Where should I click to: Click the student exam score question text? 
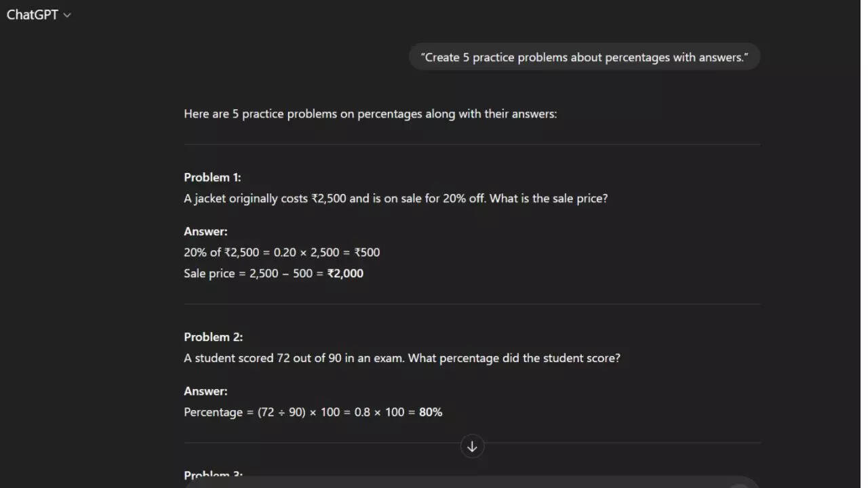coord(401,358)
